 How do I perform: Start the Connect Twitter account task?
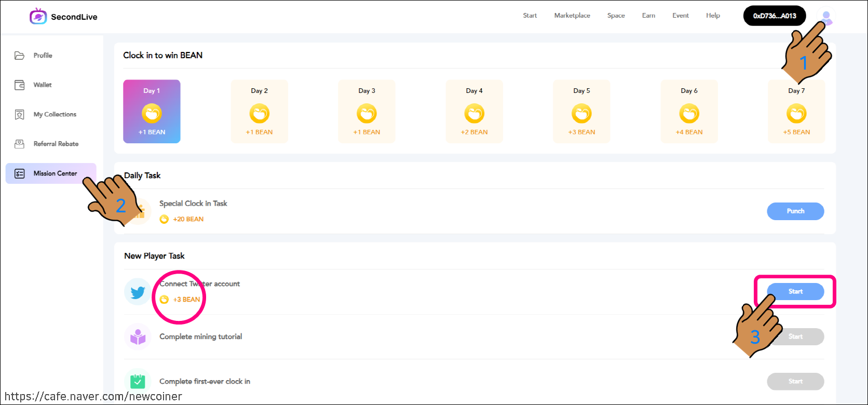point(795,292)
